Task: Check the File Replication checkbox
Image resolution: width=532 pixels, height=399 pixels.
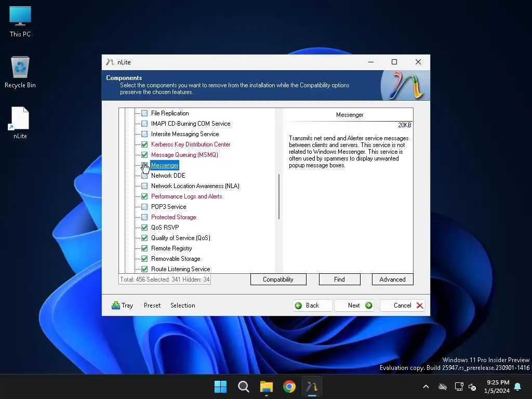Action: pos(144,113)
